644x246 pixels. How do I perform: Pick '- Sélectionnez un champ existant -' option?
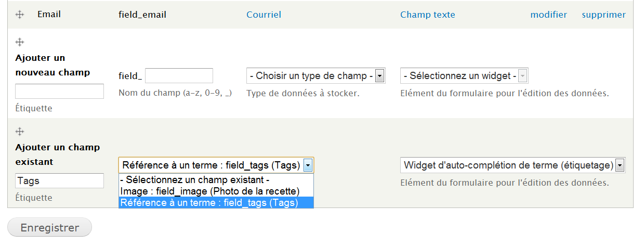(x=194, y=180)
